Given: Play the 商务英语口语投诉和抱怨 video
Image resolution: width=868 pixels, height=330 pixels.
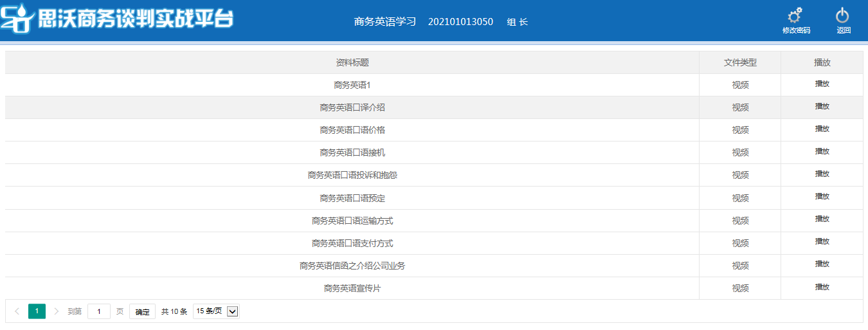Looking at the screenshot, I should [x=822, y=174].
